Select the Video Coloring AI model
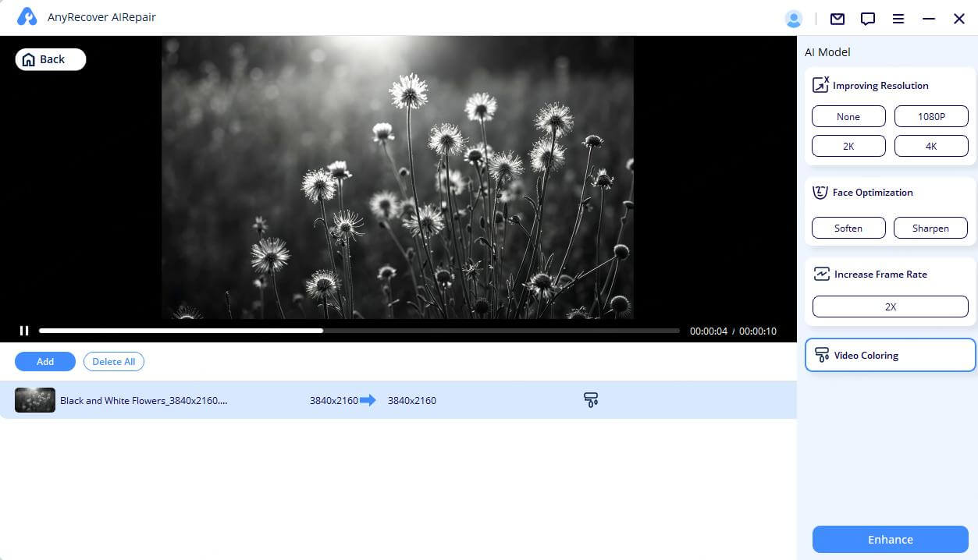The image size is (978, 560). click(x=890, y=355)
